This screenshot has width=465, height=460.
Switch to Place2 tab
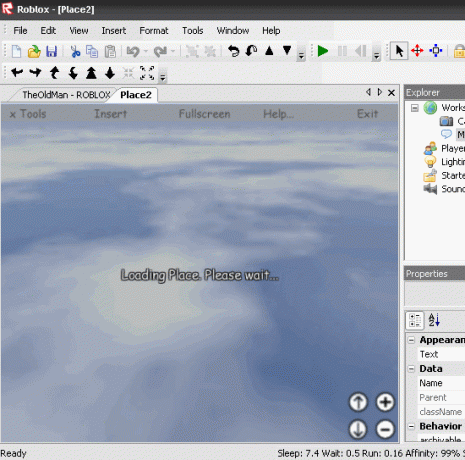click(136, 95)
